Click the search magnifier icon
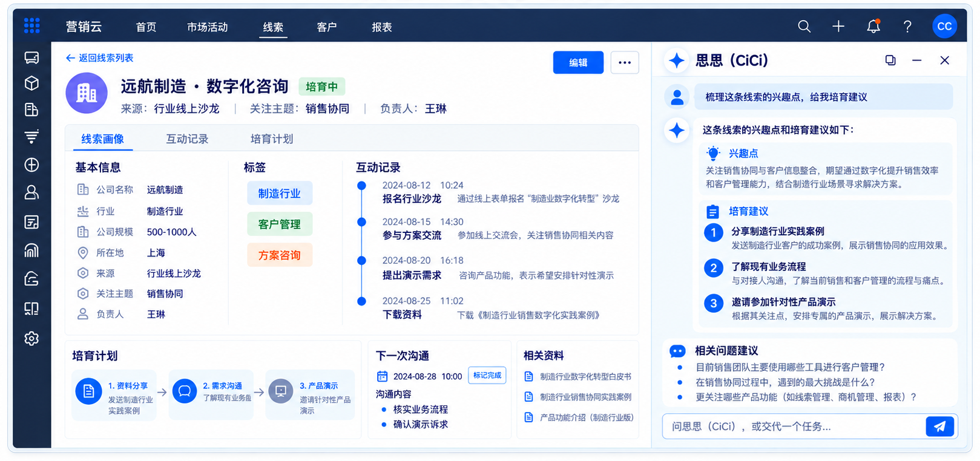This screenshot has width=980, height=461. (x=804, y=26)
